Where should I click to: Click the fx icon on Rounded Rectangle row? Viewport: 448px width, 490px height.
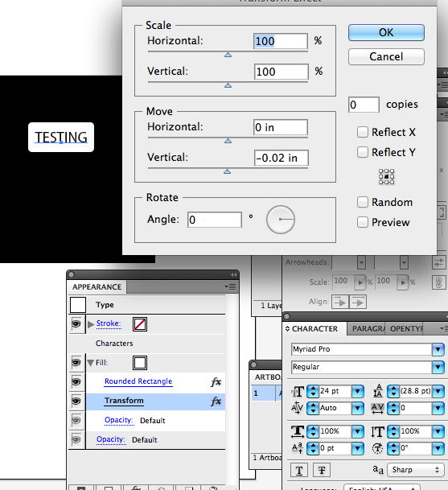[x=216, y=382]
